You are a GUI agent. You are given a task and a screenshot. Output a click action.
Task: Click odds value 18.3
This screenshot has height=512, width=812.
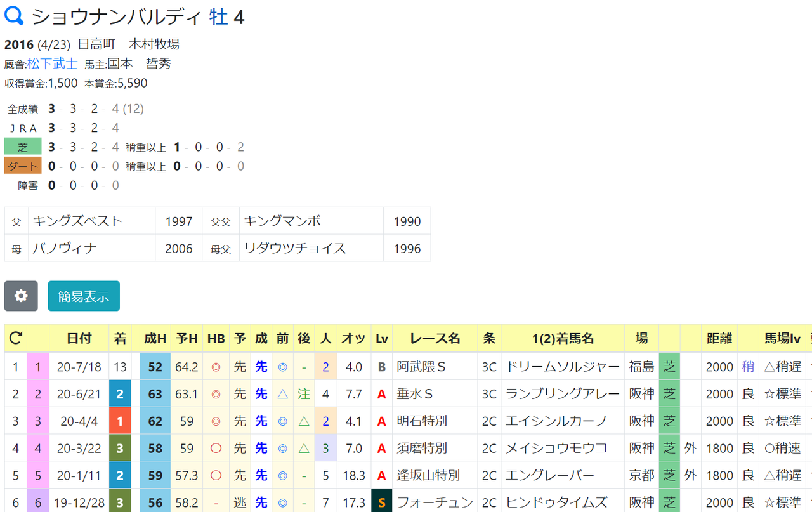pyautogui.click(x=353, y=476)
